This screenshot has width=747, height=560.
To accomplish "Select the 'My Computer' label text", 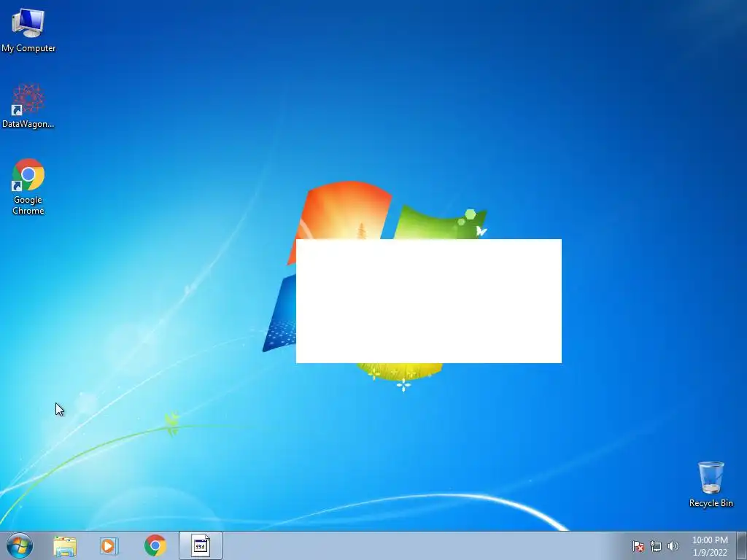I will tap(28, 49).
